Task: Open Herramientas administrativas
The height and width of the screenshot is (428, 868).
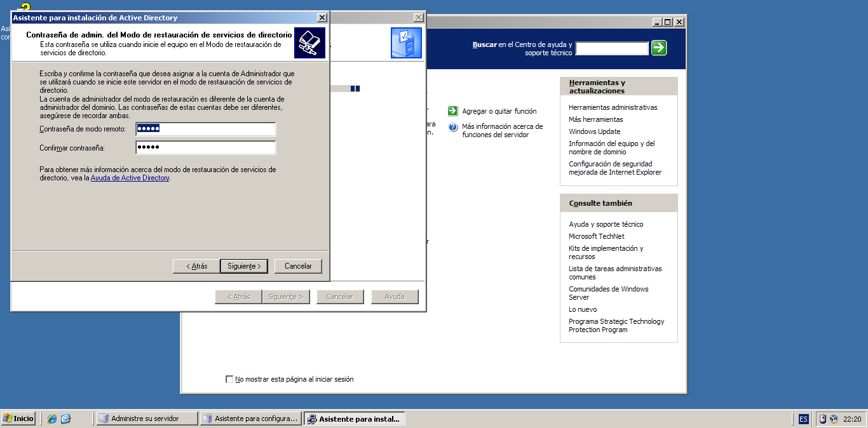Action: coord(613,107)
